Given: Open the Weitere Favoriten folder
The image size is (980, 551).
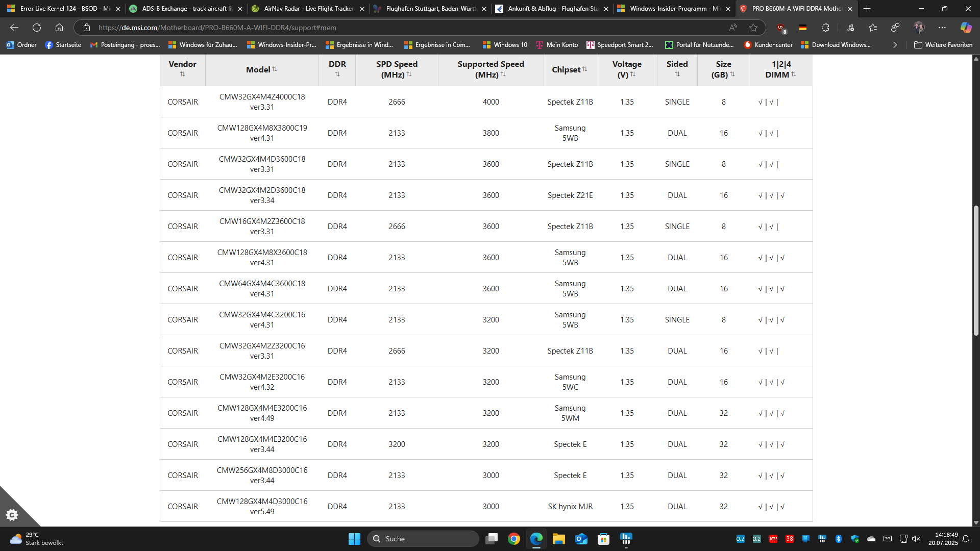Looking at the screenshot, I should point(943,45).
